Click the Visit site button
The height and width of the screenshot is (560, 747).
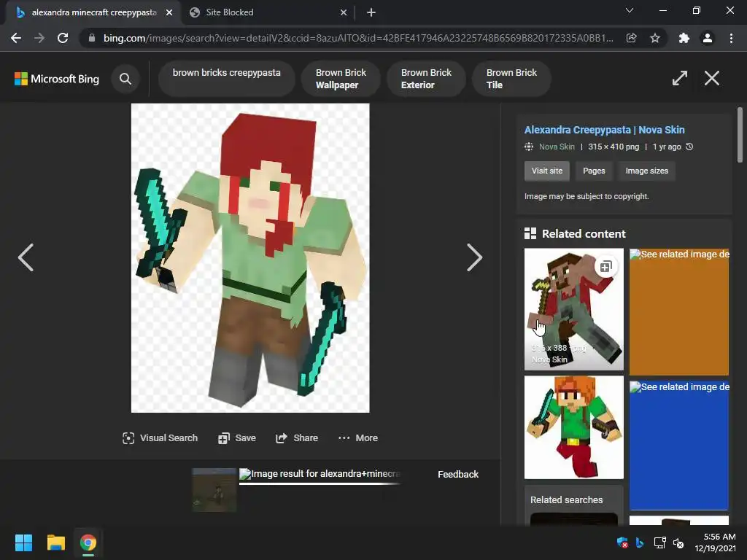pos(547,171)
